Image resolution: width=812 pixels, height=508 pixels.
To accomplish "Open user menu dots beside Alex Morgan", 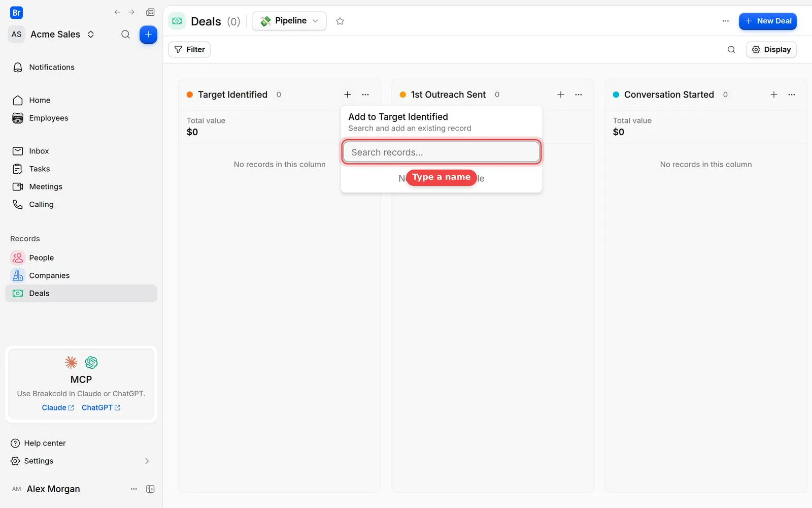I will coord(134,489).
